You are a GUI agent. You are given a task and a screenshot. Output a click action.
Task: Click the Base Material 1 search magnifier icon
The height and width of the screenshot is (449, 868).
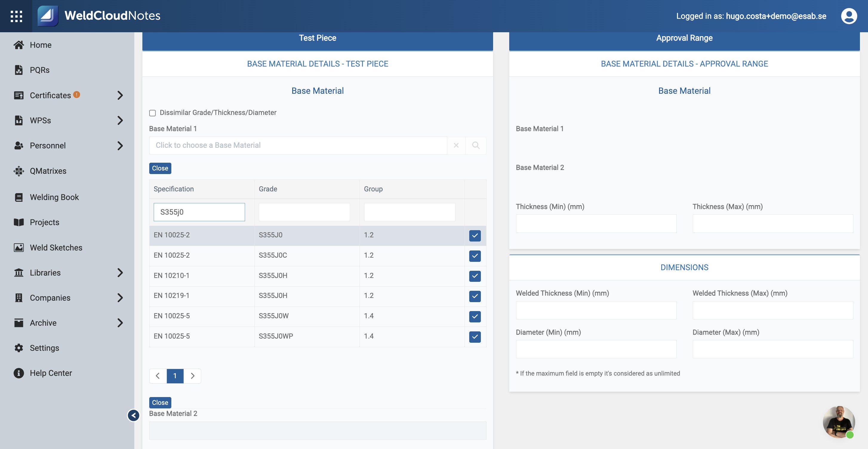[x=476, y=145]
